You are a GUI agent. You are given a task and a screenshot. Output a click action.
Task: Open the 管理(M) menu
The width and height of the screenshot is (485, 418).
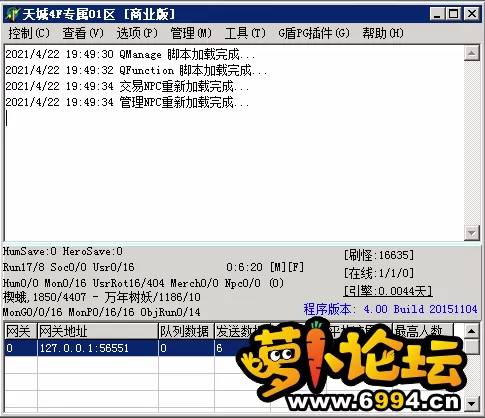click(x=191, y=33)
